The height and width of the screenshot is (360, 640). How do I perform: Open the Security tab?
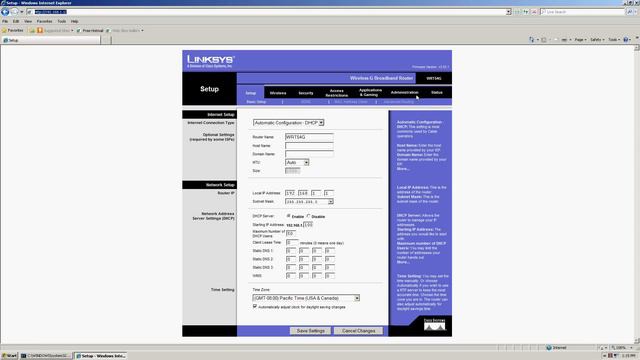click(x=306, y=93)
